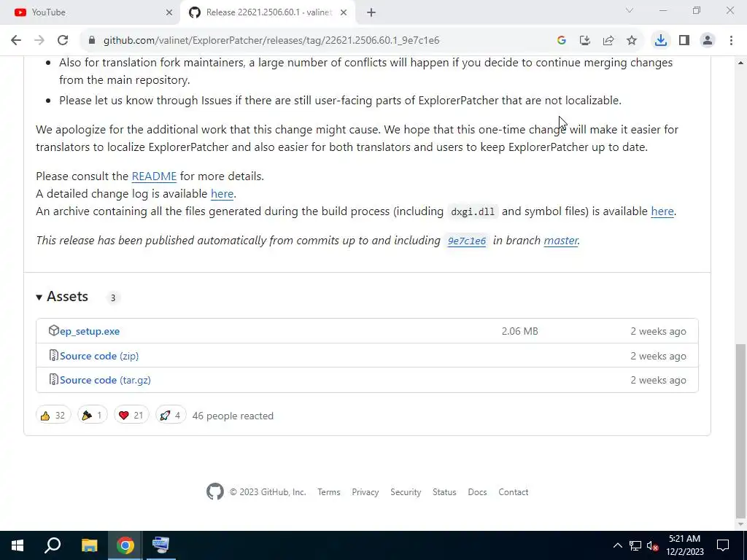Close the YouTube tab
This screenshot has width=747, height=560.
(x=169, y=12)
